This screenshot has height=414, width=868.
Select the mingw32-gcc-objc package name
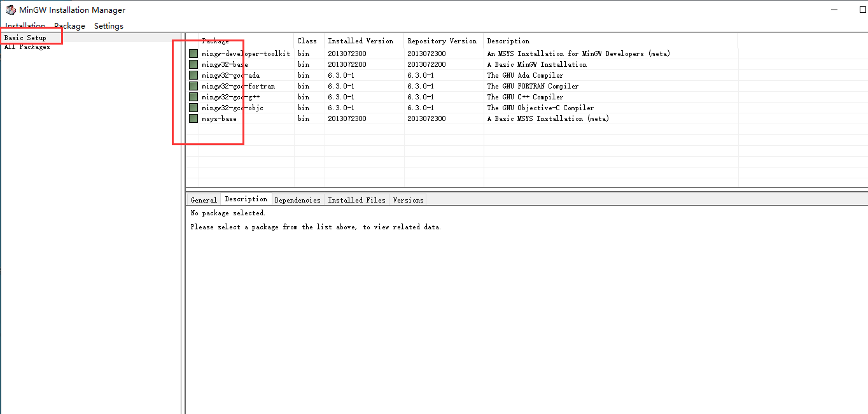click(233, 108)
